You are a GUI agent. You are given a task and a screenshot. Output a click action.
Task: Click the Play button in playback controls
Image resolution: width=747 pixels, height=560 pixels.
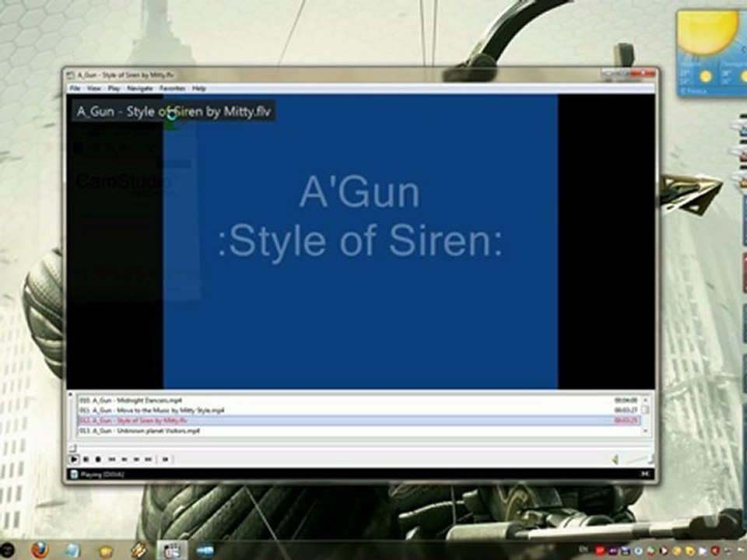[74, 460]
